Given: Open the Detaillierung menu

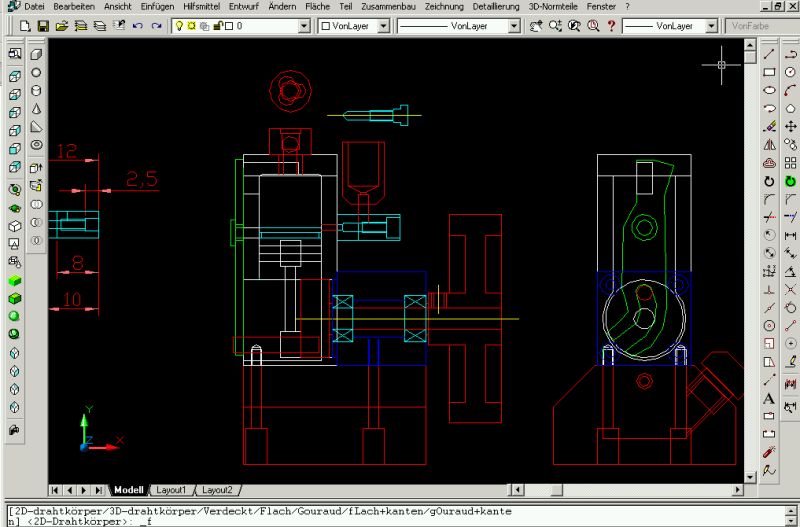Looking at the screenshot, I should click(x=496, y=7).
